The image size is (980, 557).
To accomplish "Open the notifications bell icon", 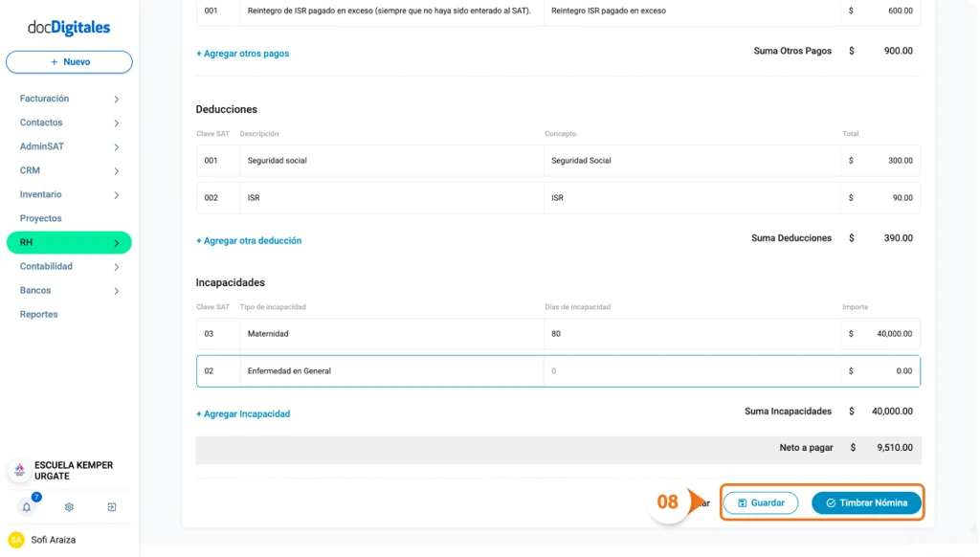I will (x=26, y=507).
